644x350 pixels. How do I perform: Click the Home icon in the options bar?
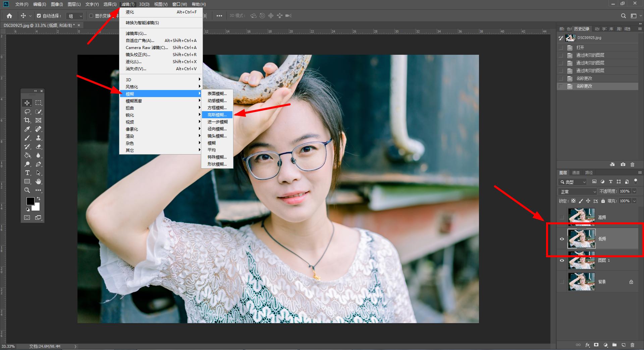pos(9,16)
